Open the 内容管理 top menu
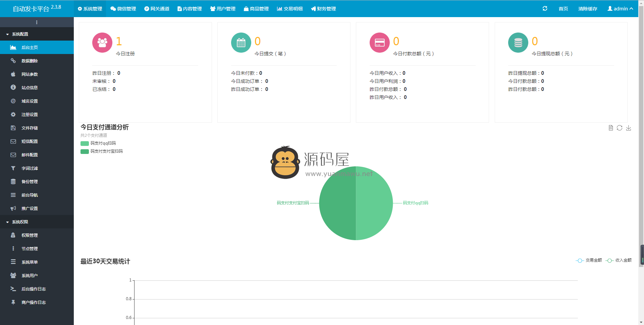The width and height of the screenshot is (644, 325). coord(190,8)
